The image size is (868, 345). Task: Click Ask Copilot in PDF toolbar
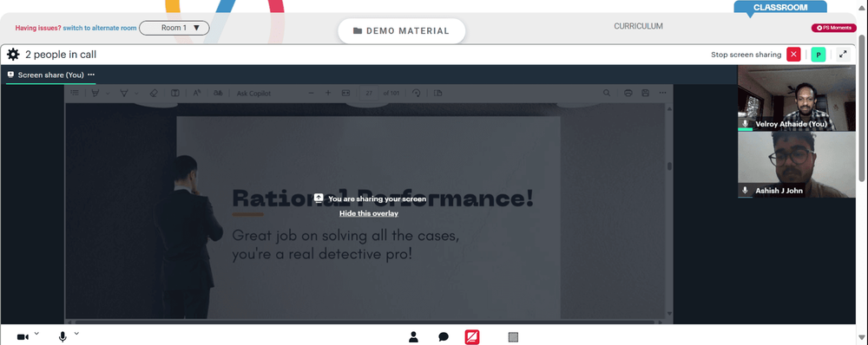pos(254,94)
